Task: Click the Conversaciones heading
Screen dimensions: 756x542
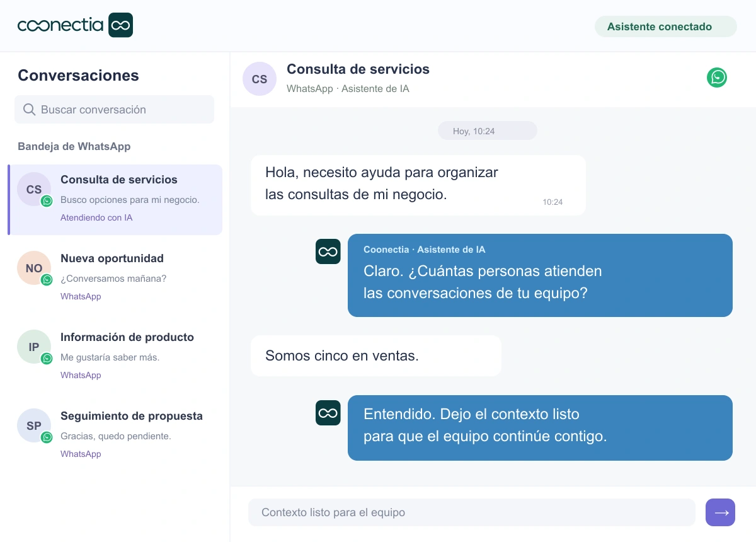Action: 78,76
